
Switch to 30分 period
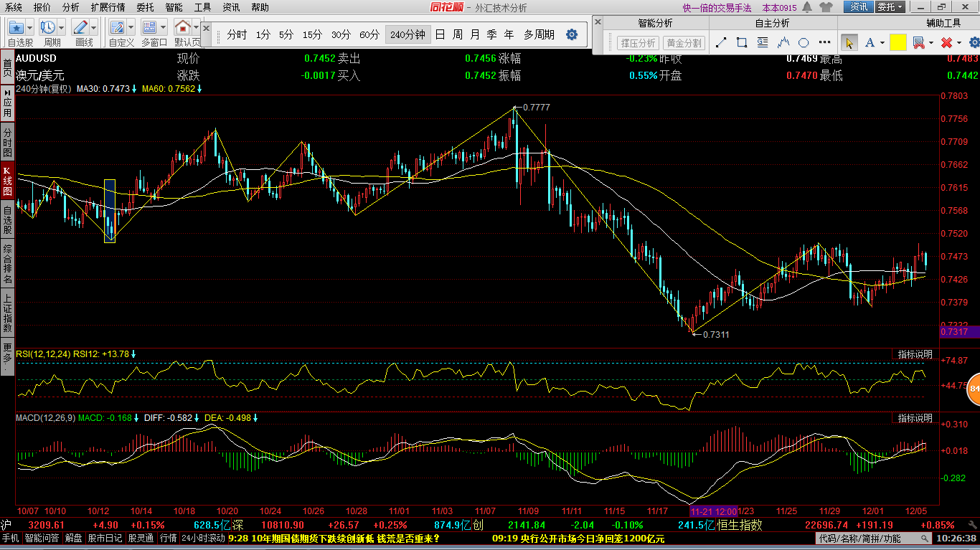341,34
